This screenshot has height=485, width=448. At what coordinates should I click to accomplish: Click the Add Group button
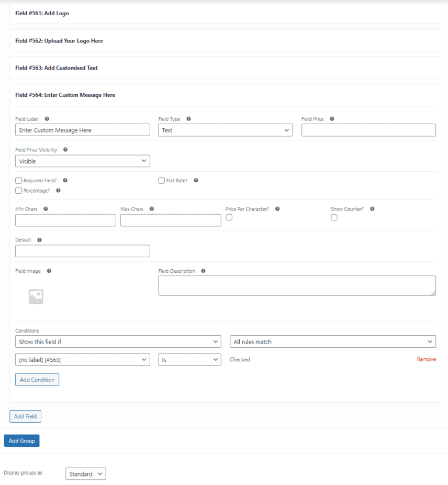coord(21,440)
